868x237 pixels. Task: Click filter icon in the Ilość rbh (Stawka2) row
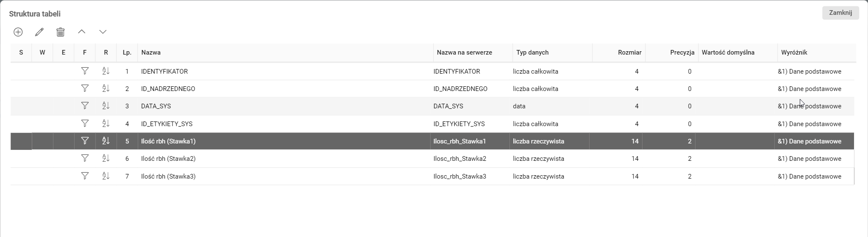85,158
